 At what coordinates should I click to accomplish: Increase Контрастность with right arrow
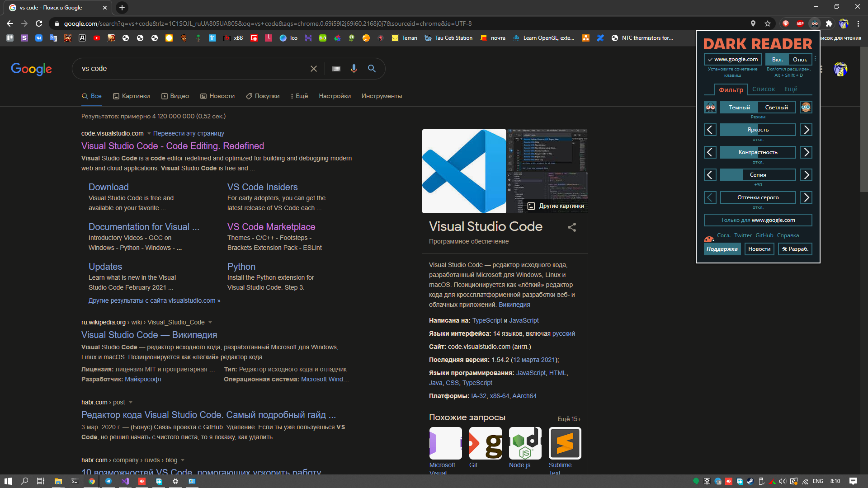(806, 152)
